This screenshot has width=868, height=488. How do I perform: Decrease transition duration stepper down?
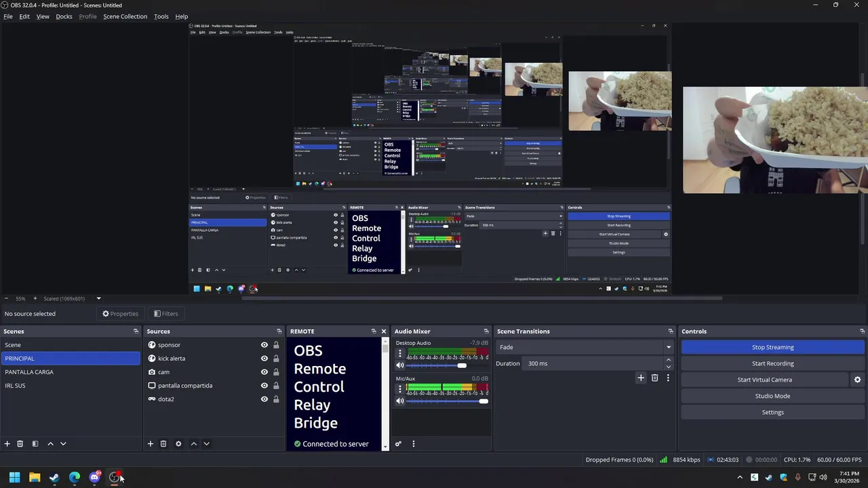point(668,367)
